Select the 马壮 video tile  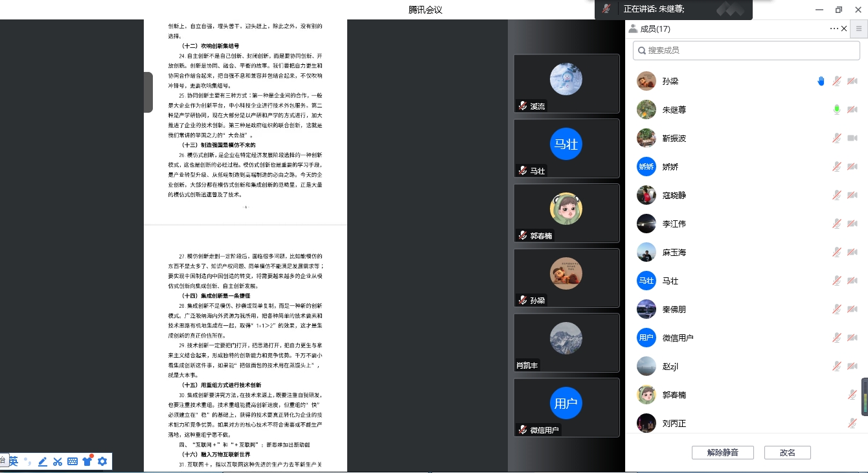(x=567, y=148)
